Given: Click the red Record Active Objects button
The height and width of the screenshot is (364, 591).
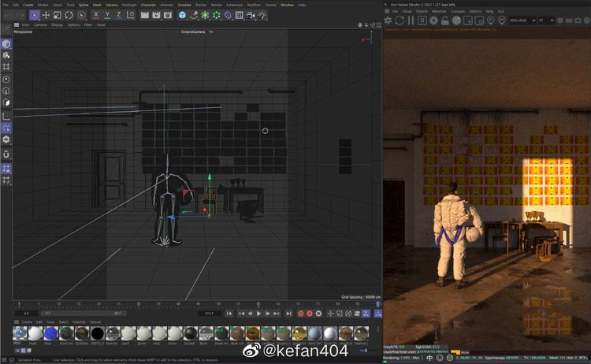Looking at the screenshot, I should coord(303,314).
